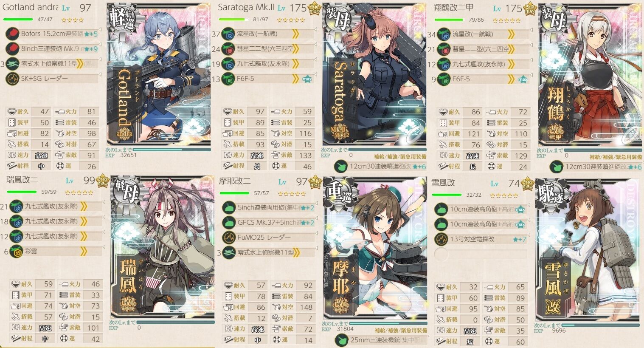Click the 彗星二二型 dive bomber icon on 翔鶴改二甲
The width and height of the screenshot is (644, 348).
pos(444,49)
